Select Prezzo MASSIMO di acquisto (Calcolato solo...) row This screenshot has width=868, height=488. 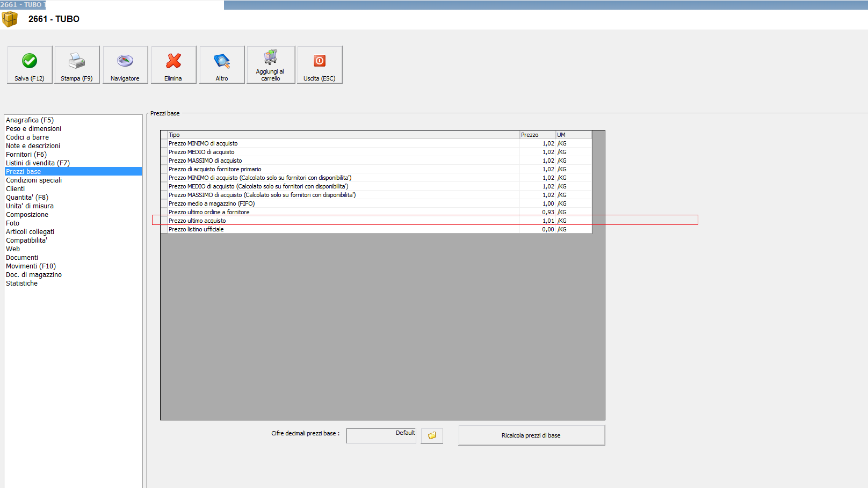[376, 195]
